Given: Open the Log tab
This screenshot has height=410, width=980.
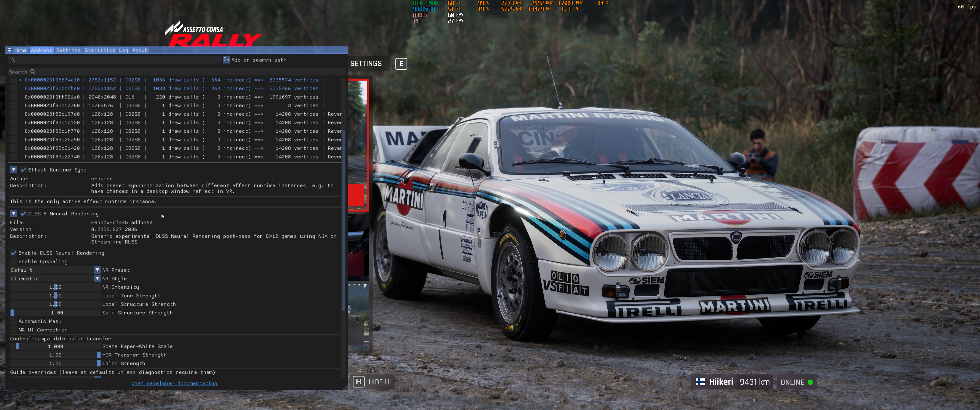Looking at the screenshot, I should [x=123, y=50].
